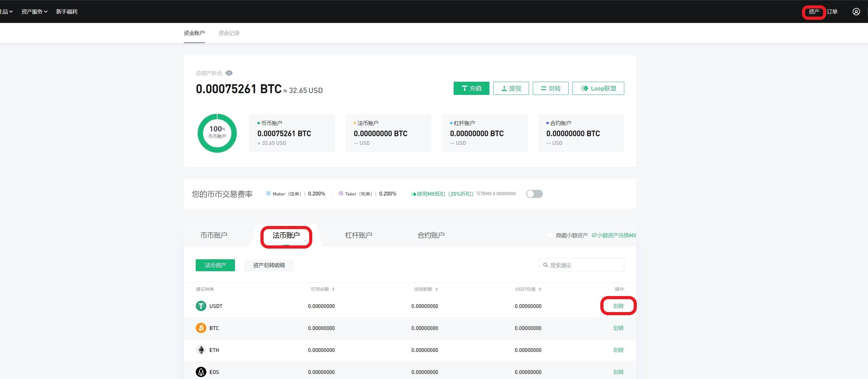Click the 杠杆账户 balance card
Image resolution: width=868 pixels, height=379 pixels.
[484, 133]
